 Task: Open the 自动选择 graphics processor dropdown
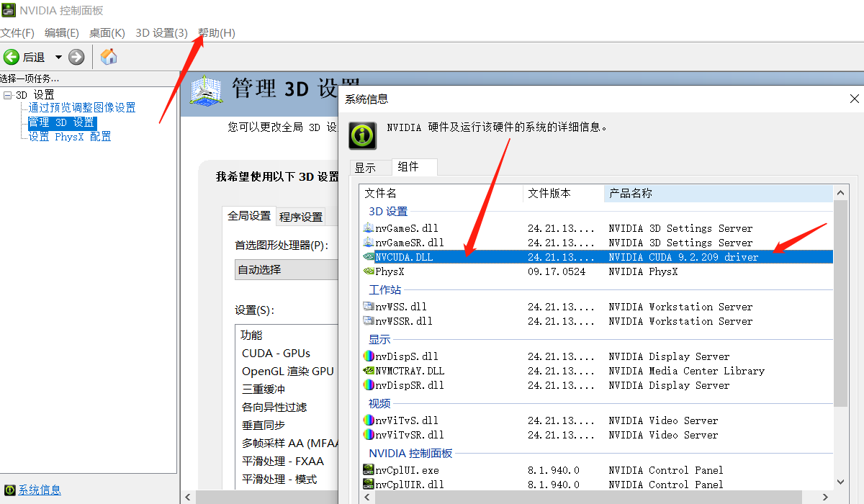pyautogui.click(x=287, y=270)
